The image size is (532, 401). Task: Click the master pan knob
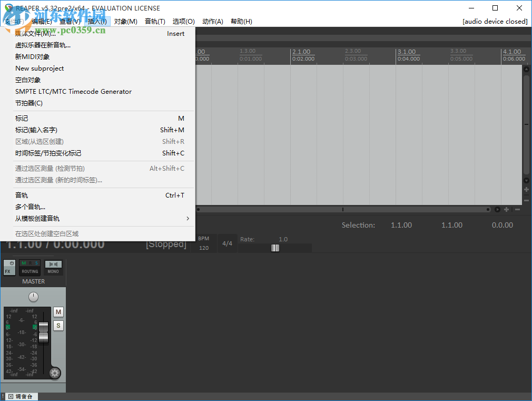[x=33, y=297]
